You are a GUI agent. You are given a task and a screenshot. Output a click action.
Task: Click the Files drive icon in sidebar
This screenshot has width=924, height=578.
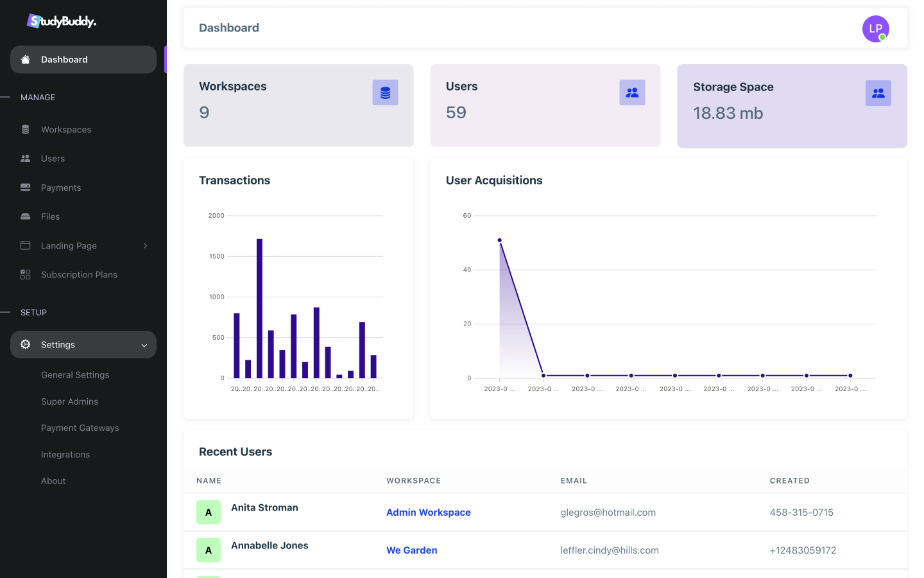tap(26, 217)
